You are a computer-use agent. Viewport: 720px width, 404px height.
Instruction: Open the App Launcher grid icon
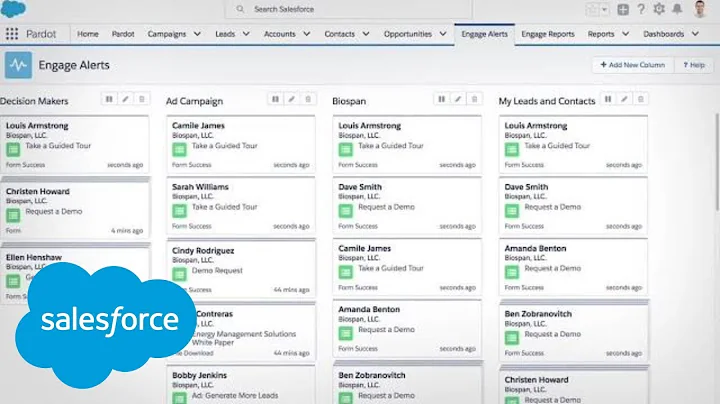pyautogui.click(x=12, y=34)
